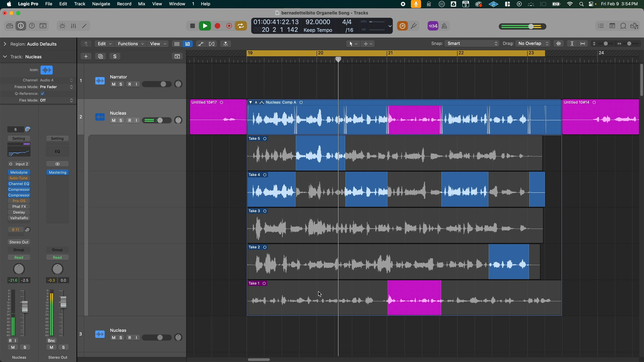Open the Apple Loops browser icon
644x362 pixels.
[624, 26]
